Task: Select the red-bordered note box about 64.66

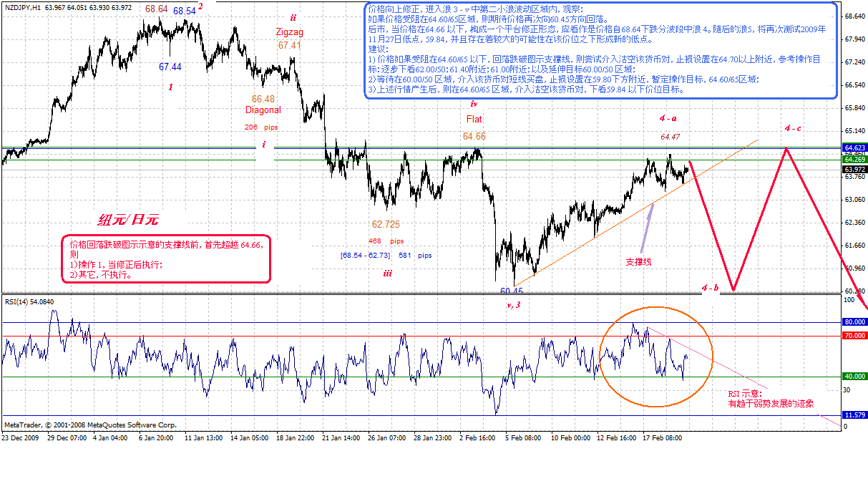Action: click(166, 258)
